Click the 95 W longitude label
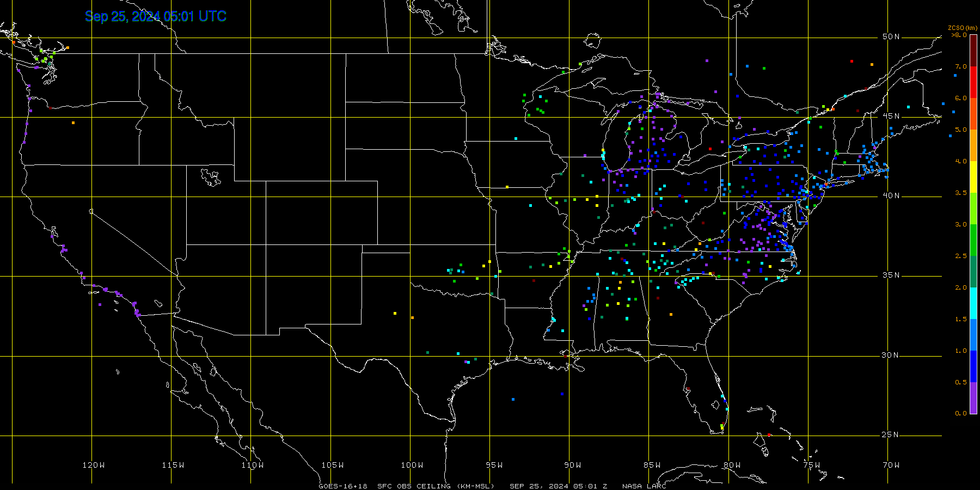Viewport: 980px width, 490px height. click(x=494, y=465)
